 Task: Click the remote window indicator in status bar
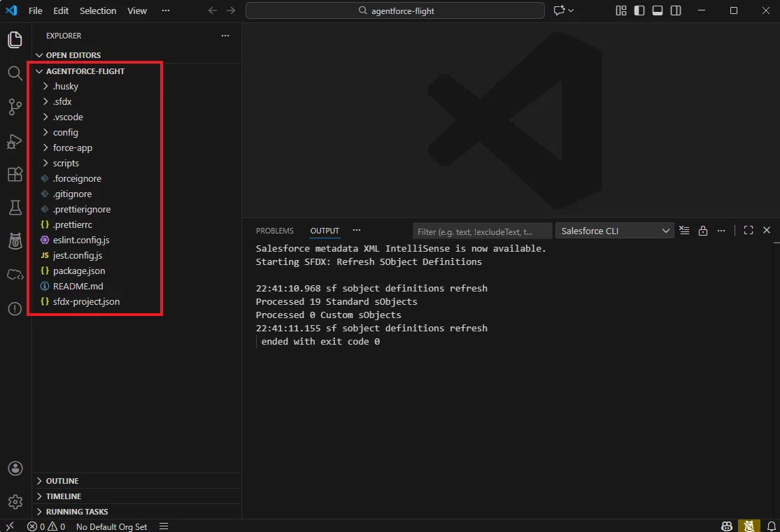10,526
